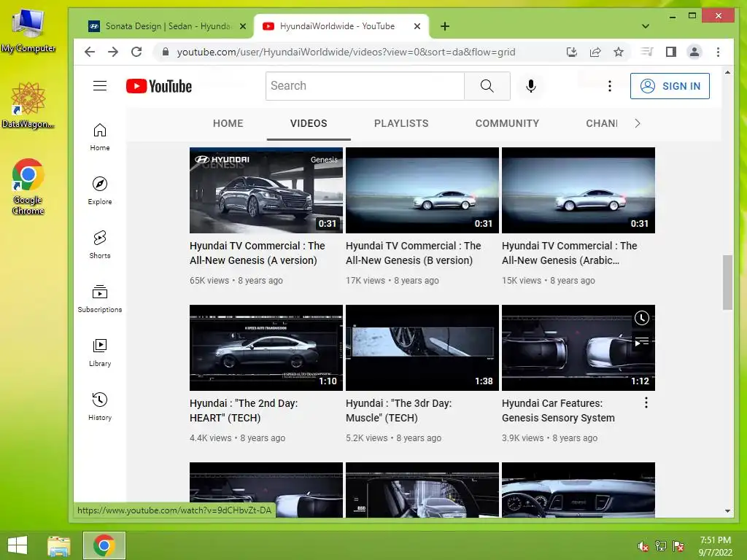Close the Sonata Design tab
747x560 pixels.
click(243, 26)
